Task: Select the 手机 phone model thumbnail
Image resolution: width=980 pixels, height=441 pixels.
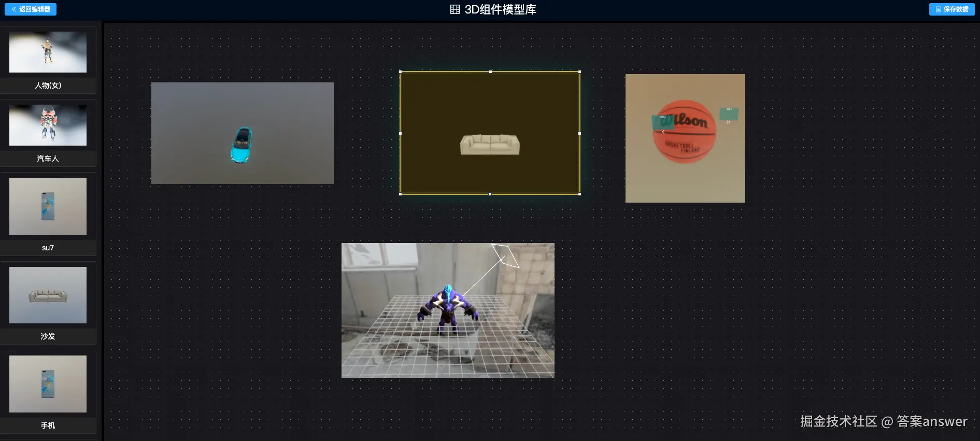Action: pos(48,384)
